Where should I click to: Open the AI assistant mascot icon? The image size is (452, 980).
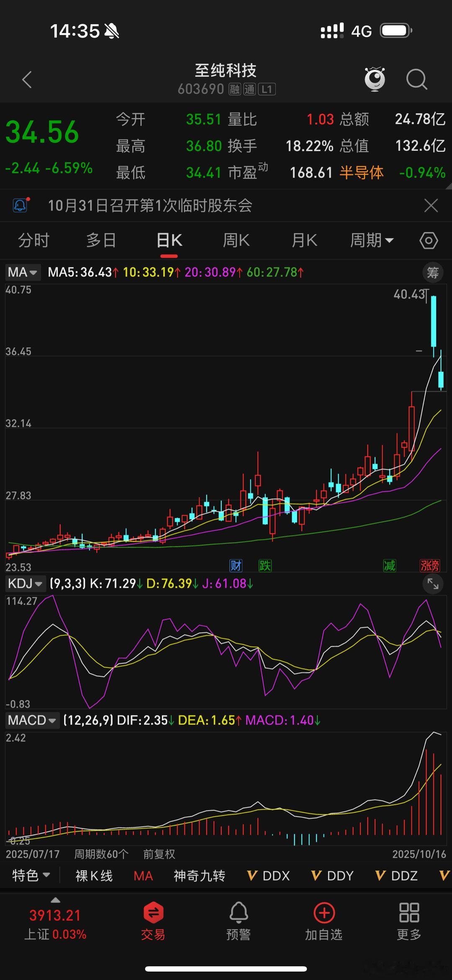[x=375, y=79]
